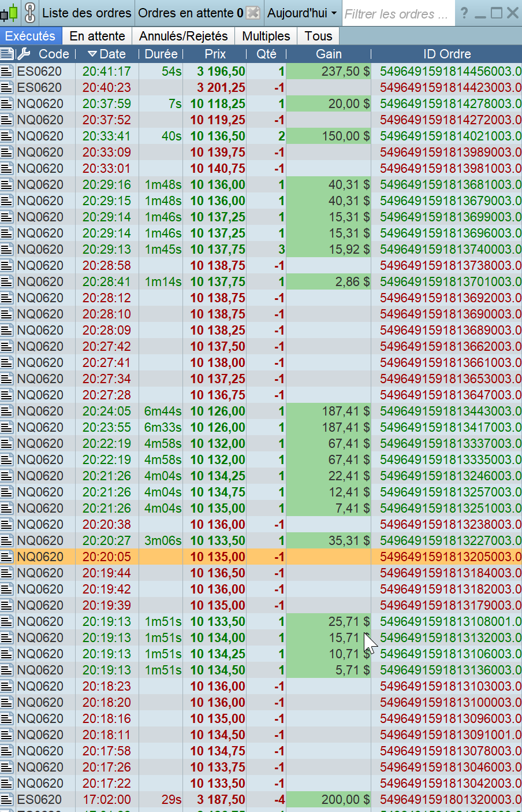This screenshot has width=522, height=812.
Task: Select the 5,71 $ gain cell
Action: click(329, 670)
